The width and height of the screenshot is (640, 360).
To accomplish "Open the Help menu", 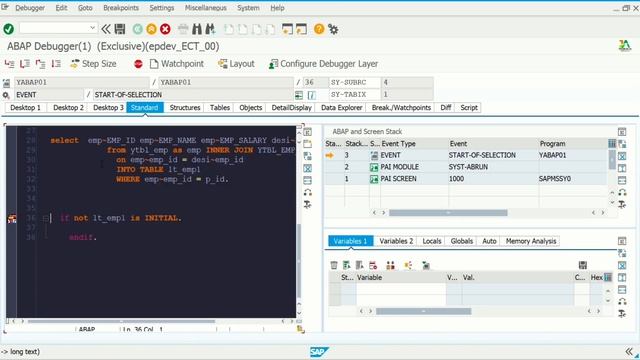I will pos(277,8).
